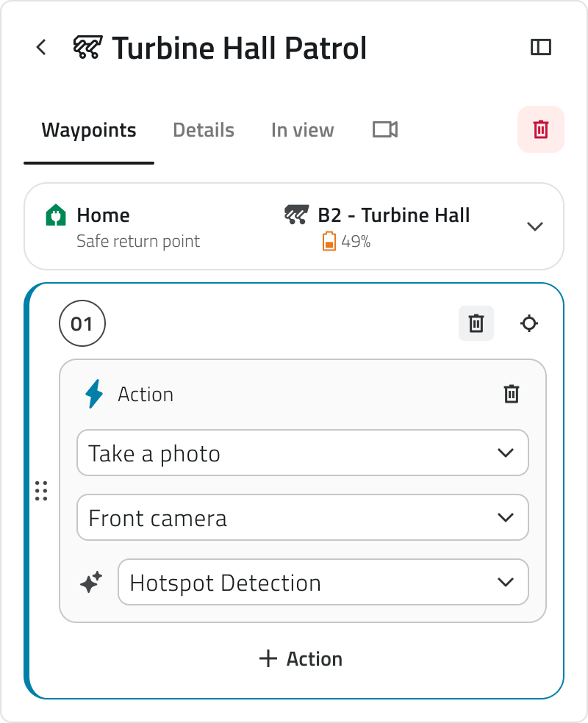The image size is (588, 723).
Task: Open the Hotspot Detection dropdown
Action: point(323,582)
